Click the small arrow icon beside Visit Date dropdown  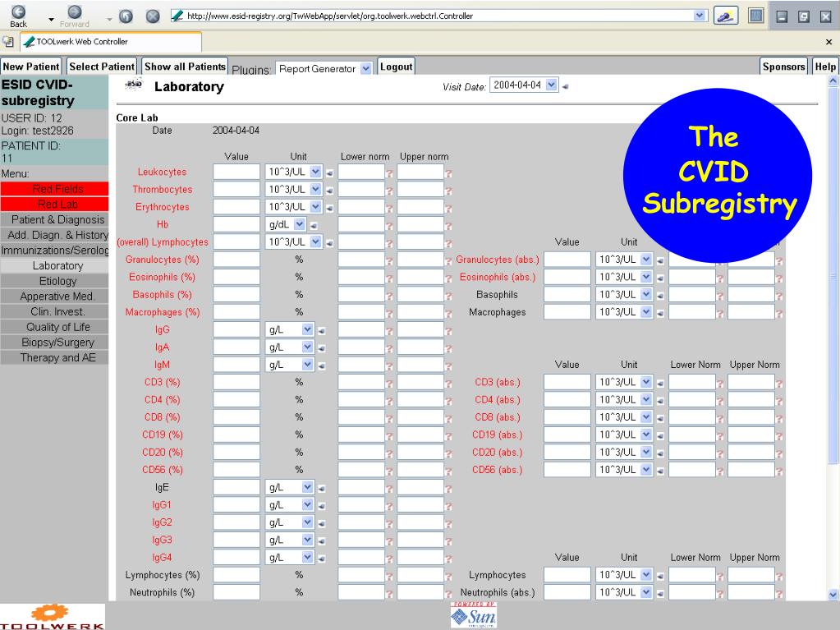(x=566, y=86)
